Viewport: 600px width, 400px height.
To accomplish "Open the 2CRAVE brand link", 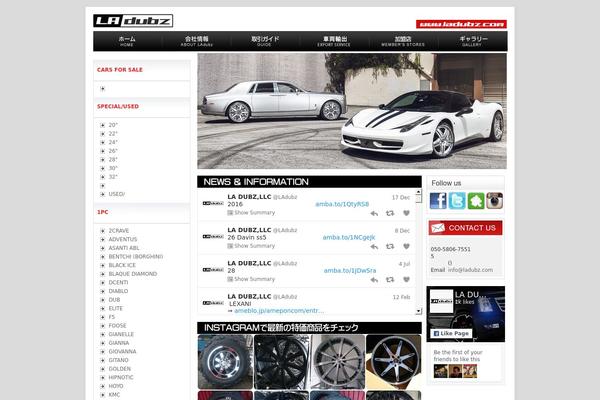I will (119, 231).
